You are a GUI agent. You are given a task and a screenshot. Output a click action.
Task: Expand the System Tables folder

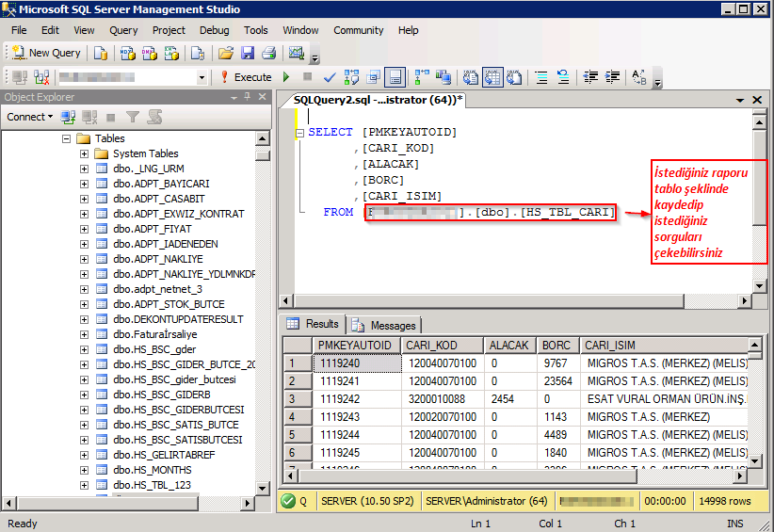(85, 154)
